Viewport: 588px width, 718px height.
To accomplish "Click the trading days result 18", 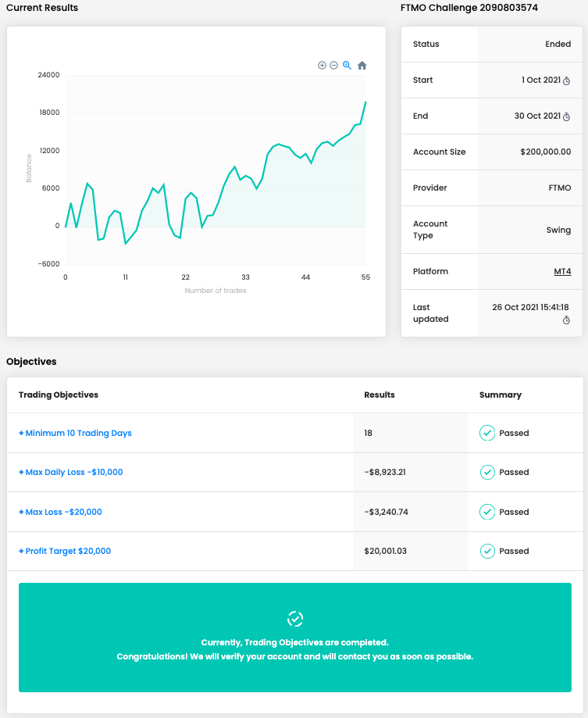I will point(369,433).
